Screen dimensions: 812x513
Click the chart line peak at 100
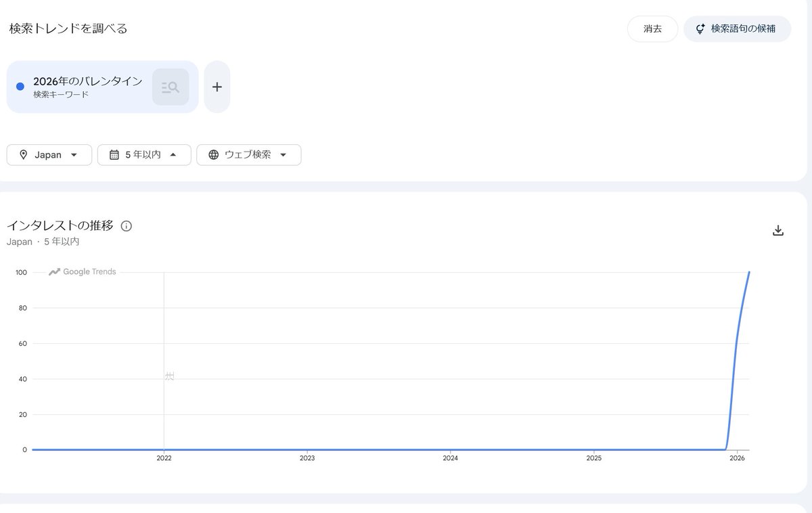[x=749, y=273]
